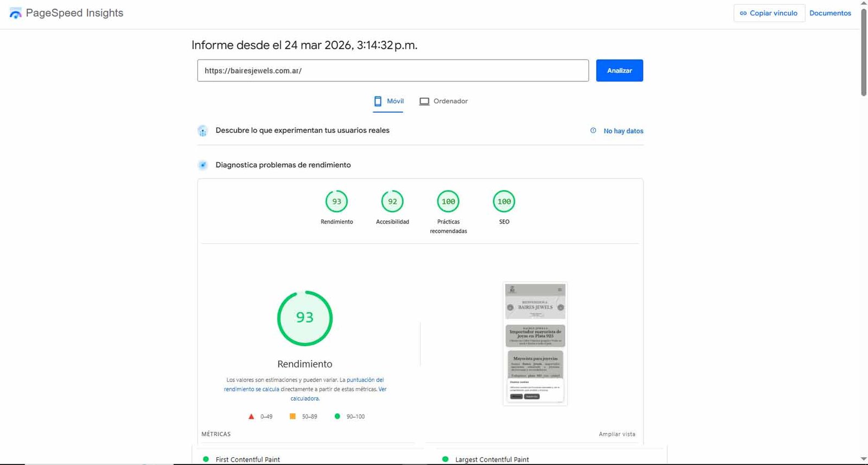Viewport: 868px width, 465px height.
Task: Open the Ver calculadora link
Action: click(305, 398)
